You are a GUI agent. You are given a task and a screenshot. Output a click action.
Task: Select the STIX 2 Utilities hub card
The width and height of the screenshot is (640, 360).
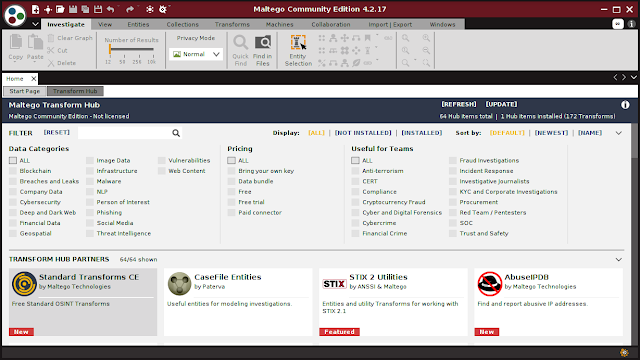[x=393, y=302]
